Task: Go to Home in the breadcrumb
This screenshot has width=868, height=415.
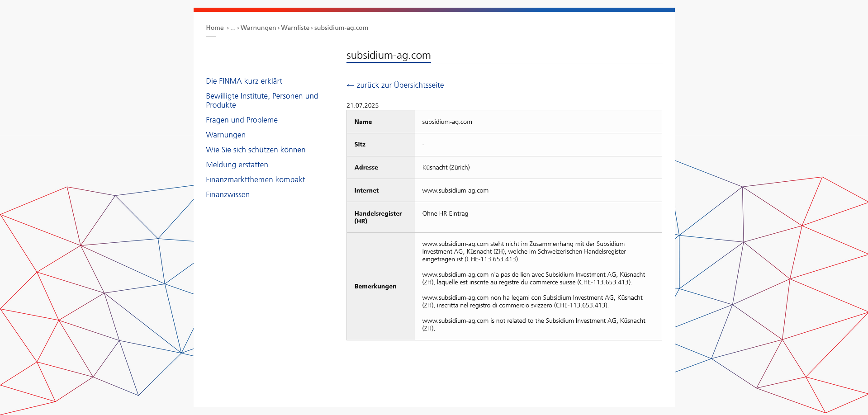Action: tap(215, 28)
